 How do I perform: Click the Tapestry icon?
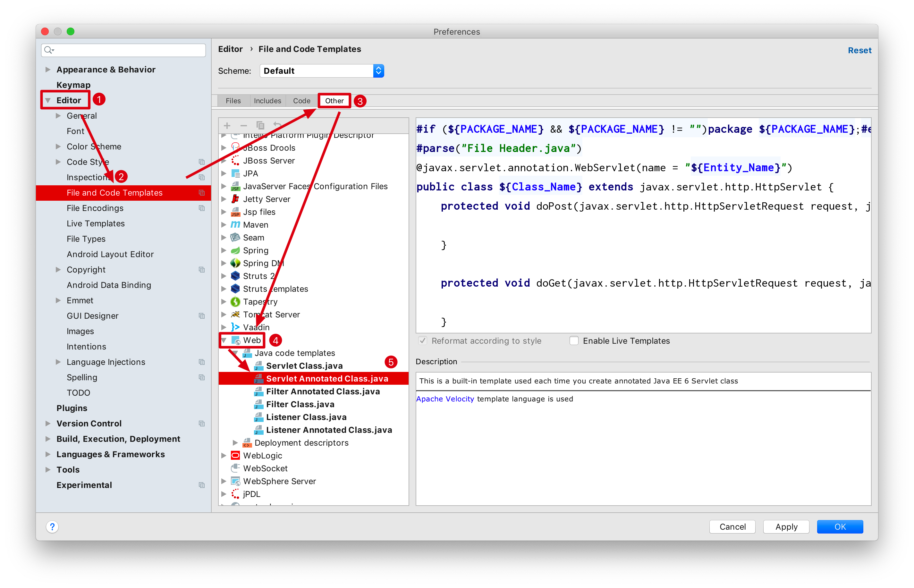point(236,302)
